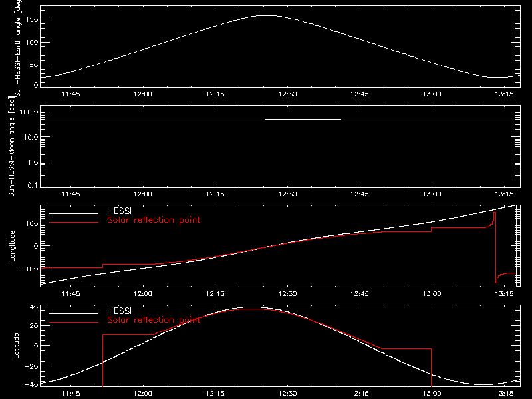Click the 'Longitude' y-axis title
Screen dimensions: 532x399
12,246
